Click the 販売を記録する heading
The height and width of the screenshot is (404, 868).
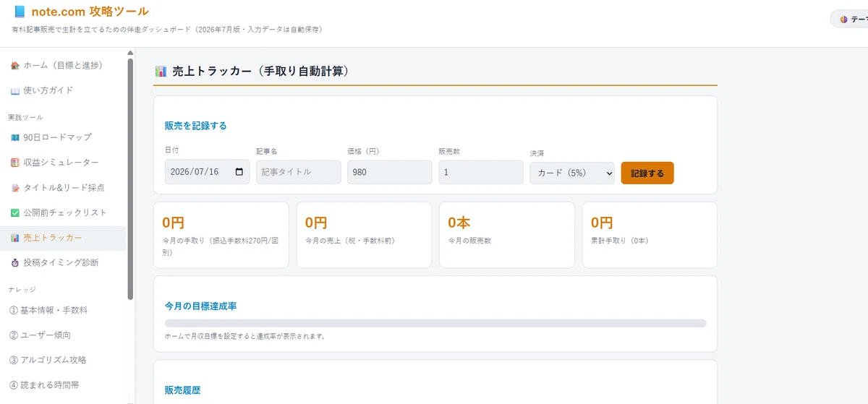196,126
